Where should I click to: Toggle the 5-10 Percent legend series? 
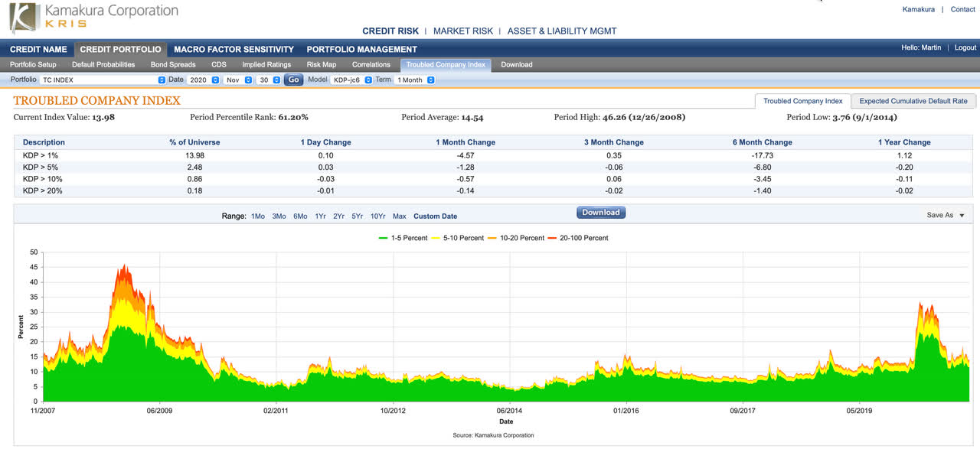pos(459,238)
